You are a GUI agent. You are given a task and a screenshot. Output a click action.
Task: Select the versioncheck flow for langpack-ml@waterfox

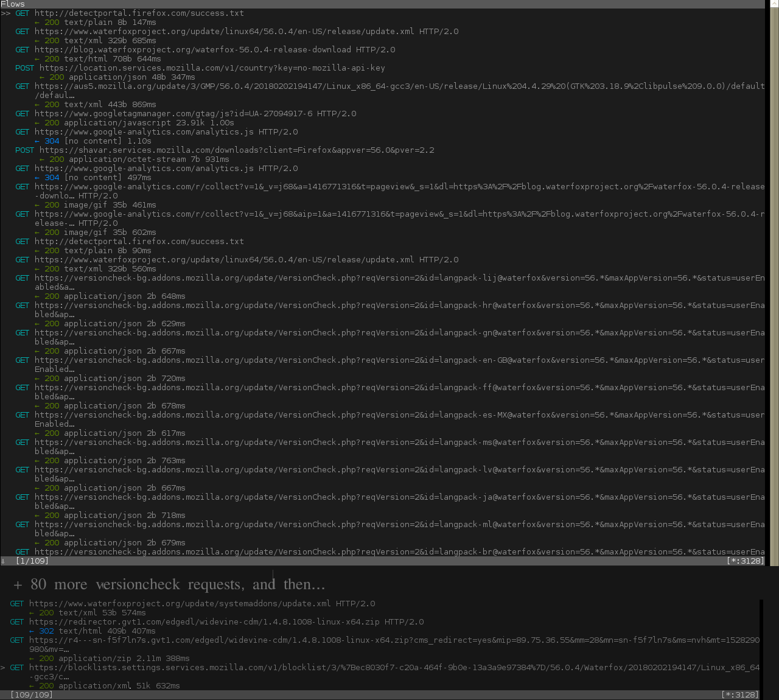tap(390, 529)
